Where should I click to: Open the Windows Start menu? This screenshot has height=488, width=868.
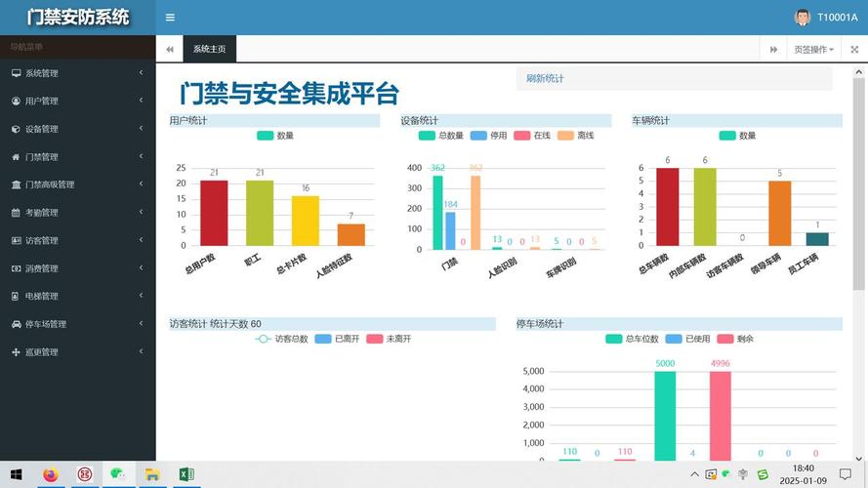[16, 474]
